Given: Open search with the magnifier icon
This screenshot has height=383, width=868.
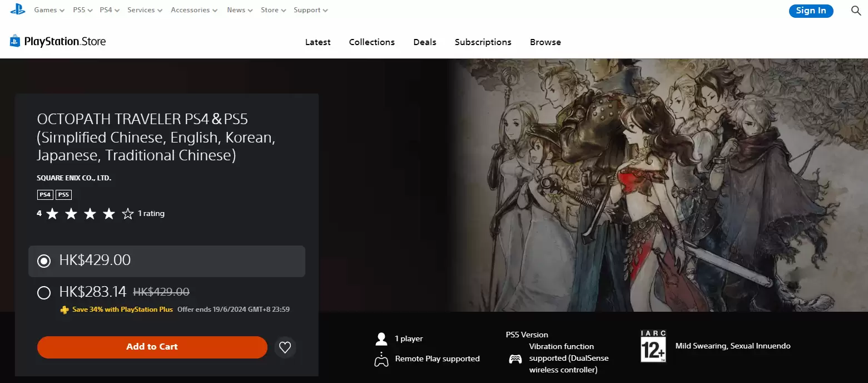Looking at the screenshot, I should 856,11.
